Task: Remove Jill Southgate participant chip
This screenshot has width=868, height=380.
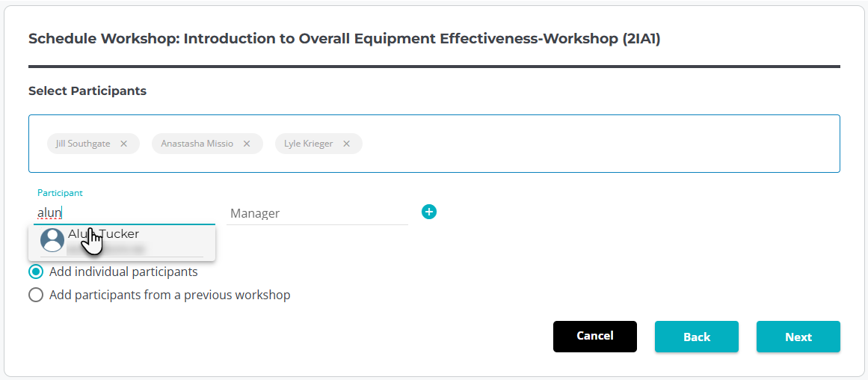Action: (124, 144)
